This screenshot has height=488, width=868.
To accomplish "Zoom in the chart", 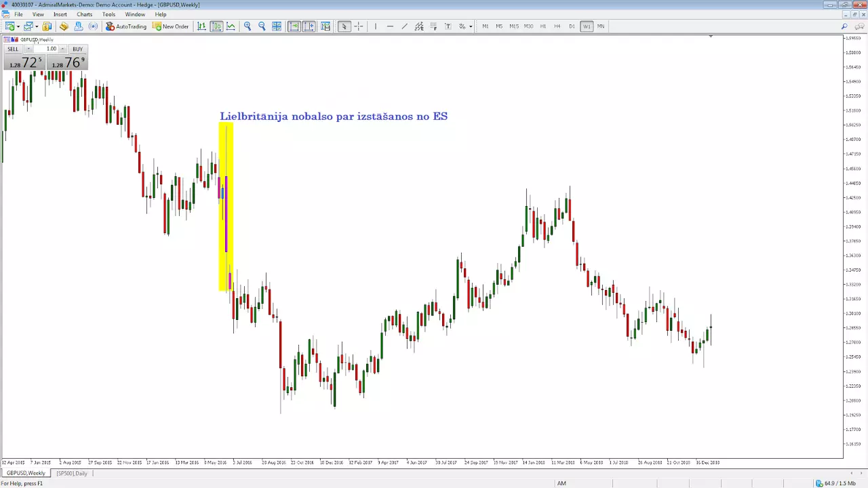I will point(248,26).
